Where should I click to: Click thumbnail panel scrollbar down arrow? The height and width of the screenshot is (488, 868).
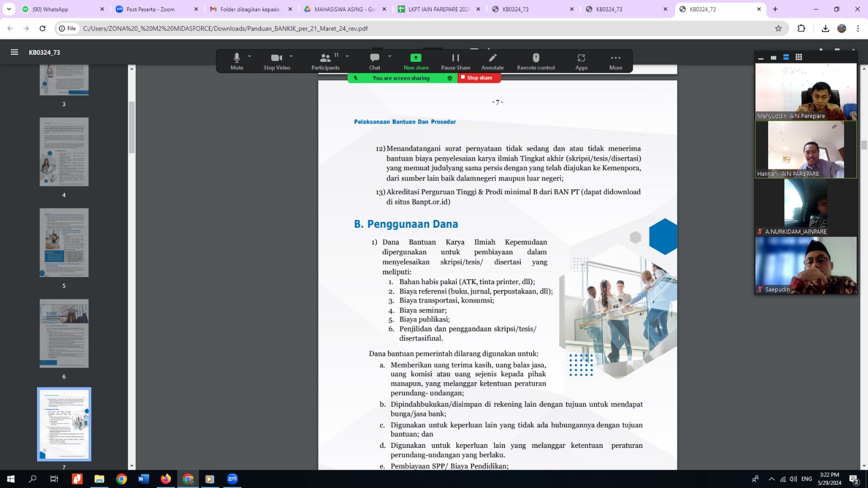click(131, 466)
